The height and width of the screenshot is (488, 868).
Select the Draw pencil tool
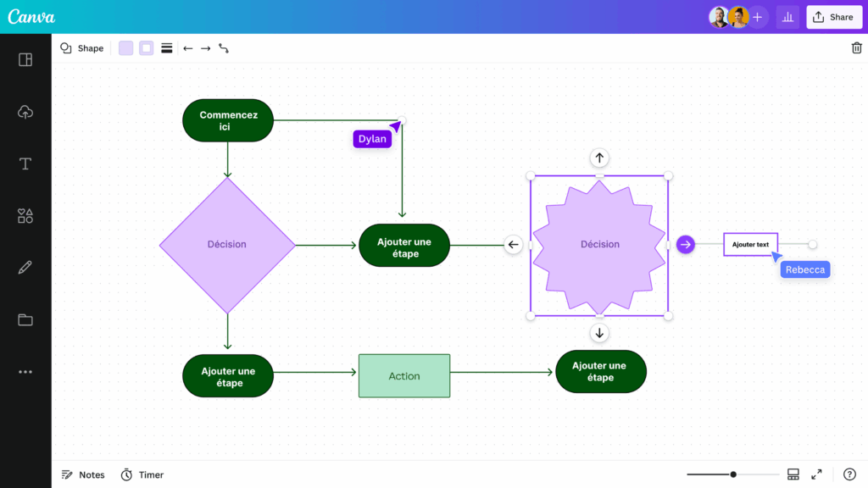click(25, 268)
